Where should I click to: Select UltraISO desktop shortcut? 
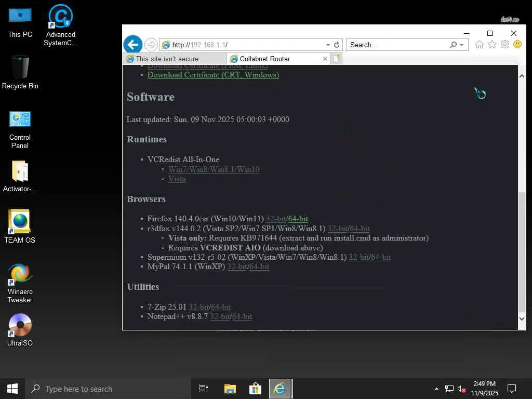pyautogui.click(x=20, y=330)
